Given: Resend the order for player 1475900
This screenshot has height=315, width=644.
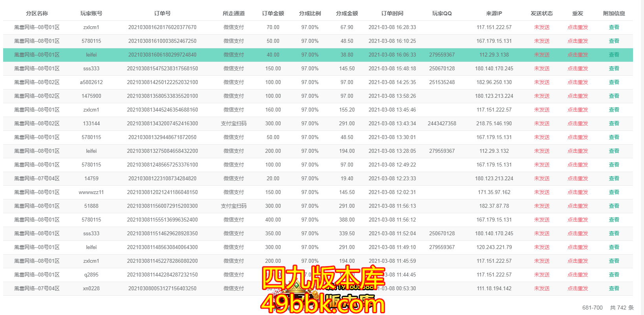Looking at the screenshot, I should pos(577,96).
